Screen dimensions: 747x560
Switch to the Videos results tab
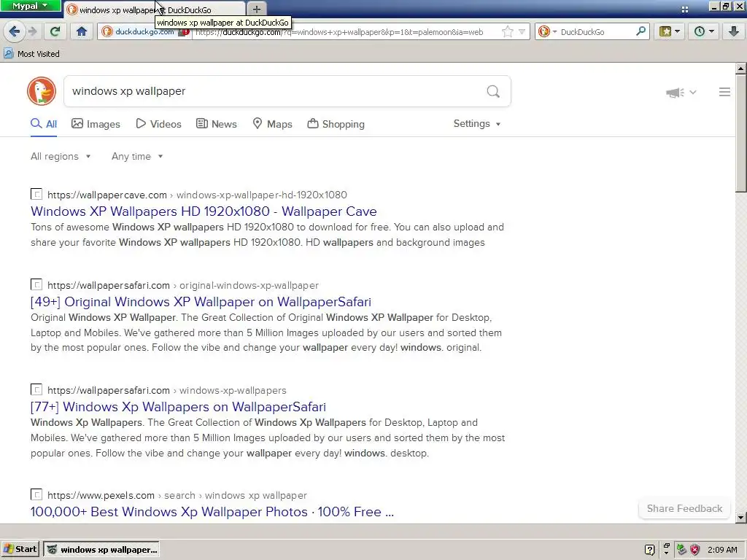158,124
